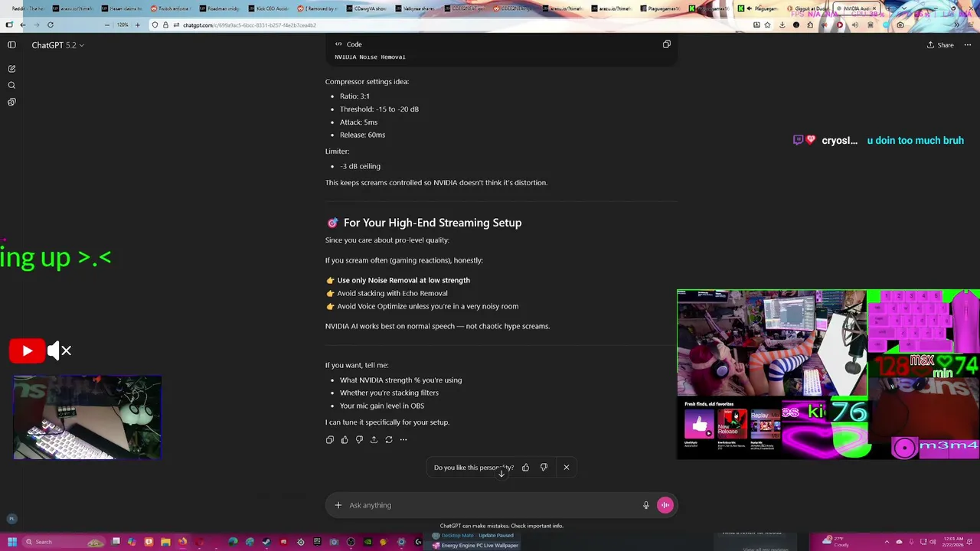Click 'NVIDIA Noise Removal' code line

(370, 57)
